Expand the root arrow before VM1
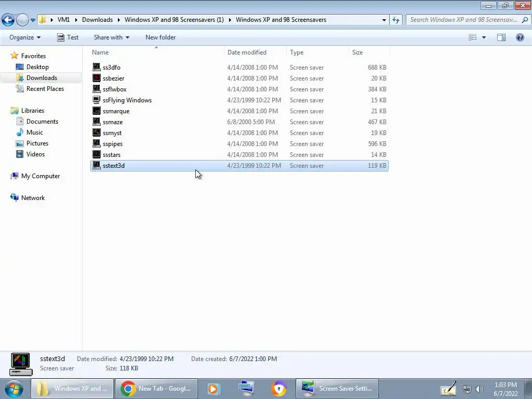532x399 pixels. [51, 20]
